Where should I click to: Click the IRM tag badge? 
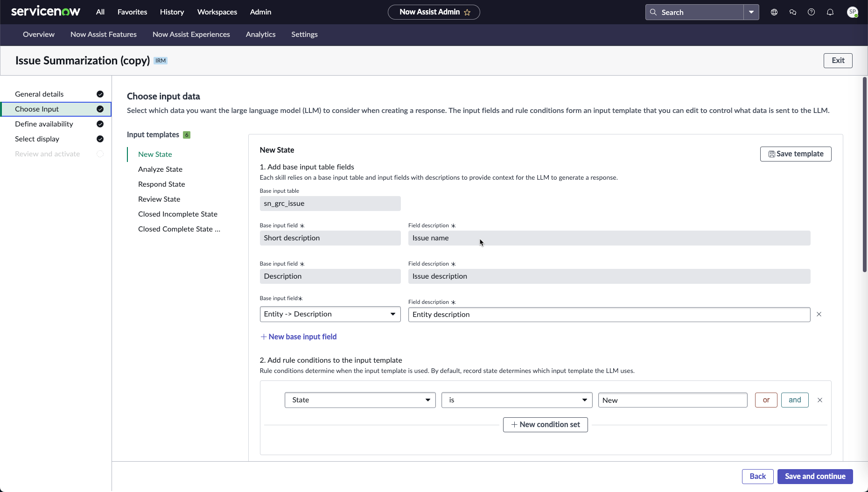161,61
